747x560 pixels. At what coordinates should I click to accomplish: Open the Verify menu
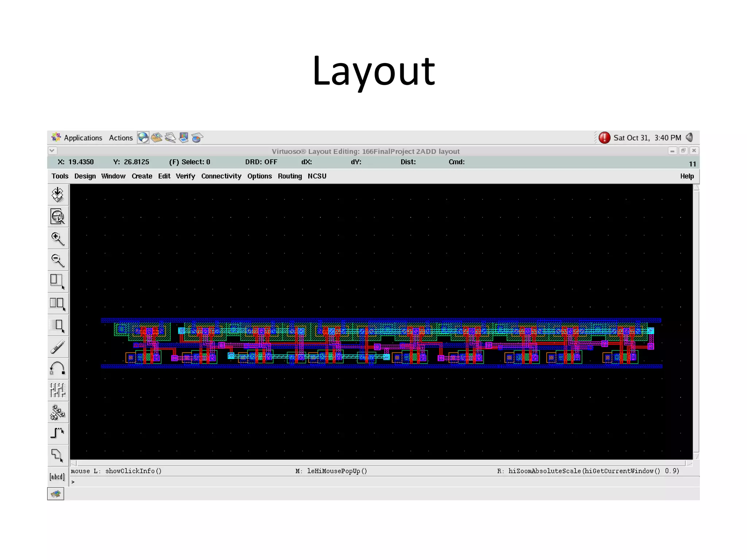185,176
